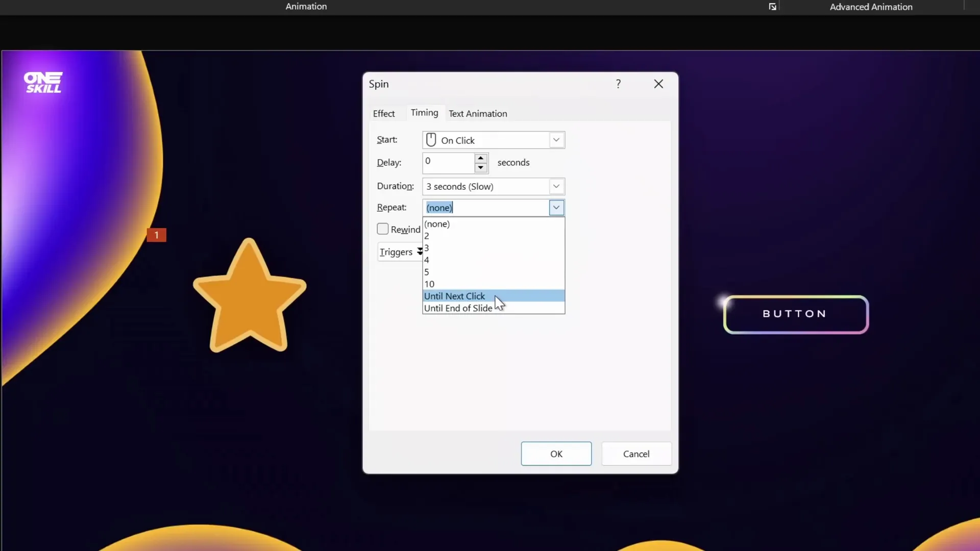The height and width of the screenshot is (551, 980).
Task: Switch to the Effect tab
Action: [x=384, y=113]
